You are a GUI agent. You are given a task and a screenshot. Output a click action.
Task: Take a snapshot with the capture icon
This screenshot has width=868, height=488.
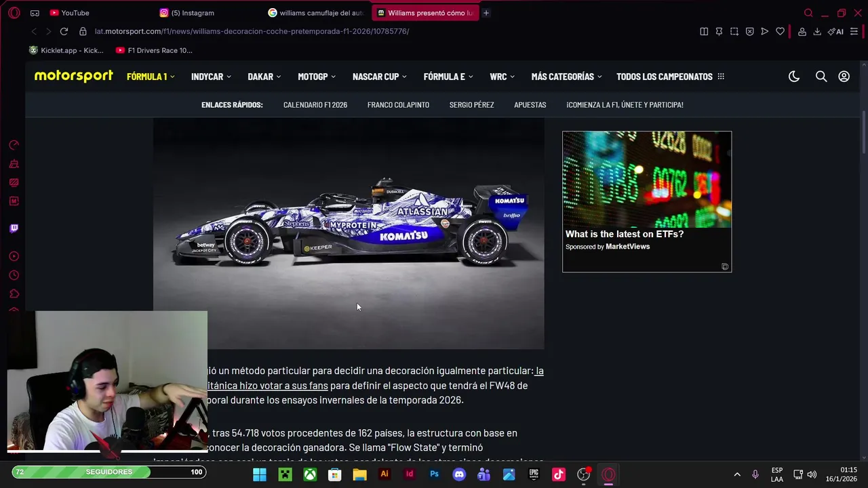[734, 31]
